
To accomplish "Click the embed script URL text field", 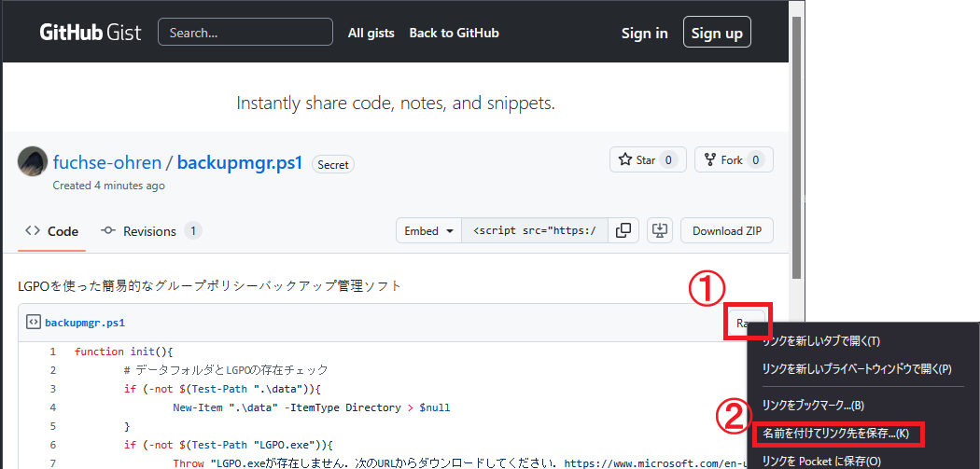I will pyautogui.click(x=535, y=231).
